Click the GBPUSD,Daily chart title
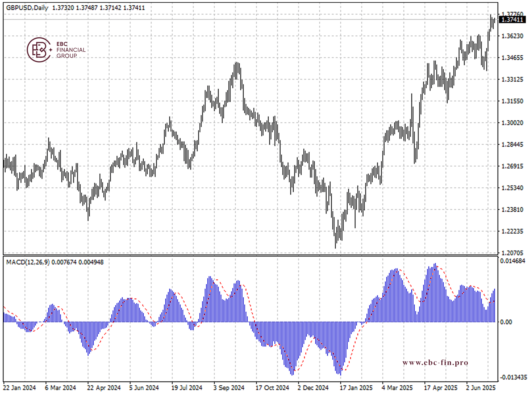This screenshot has width=532, height=397. [x=27, y=8]
